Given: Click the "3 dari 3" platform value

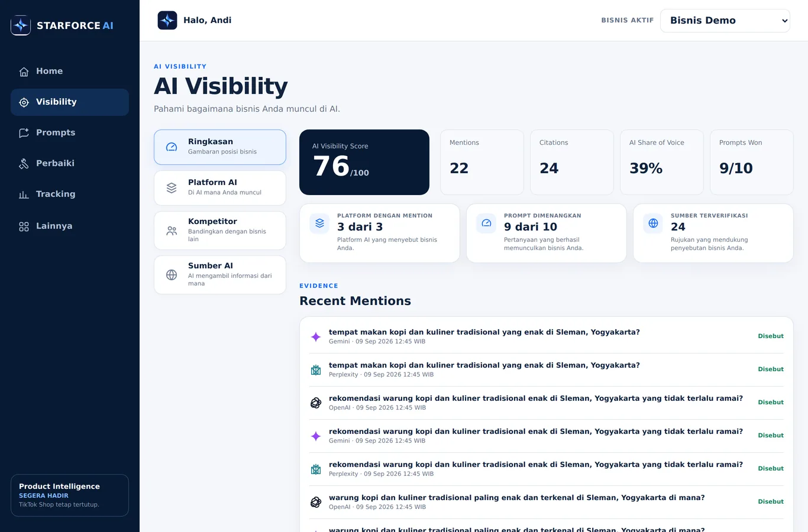Looking at the screenshot, I should (x=360, y=227).
